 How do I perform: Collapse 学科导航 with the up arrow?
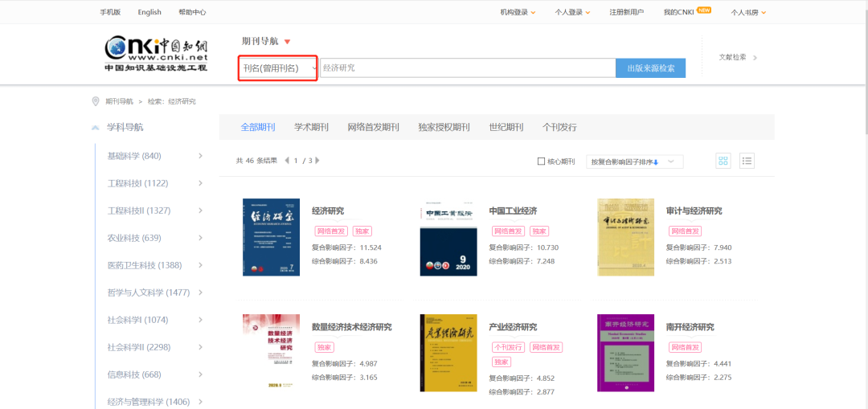point(95,128)
